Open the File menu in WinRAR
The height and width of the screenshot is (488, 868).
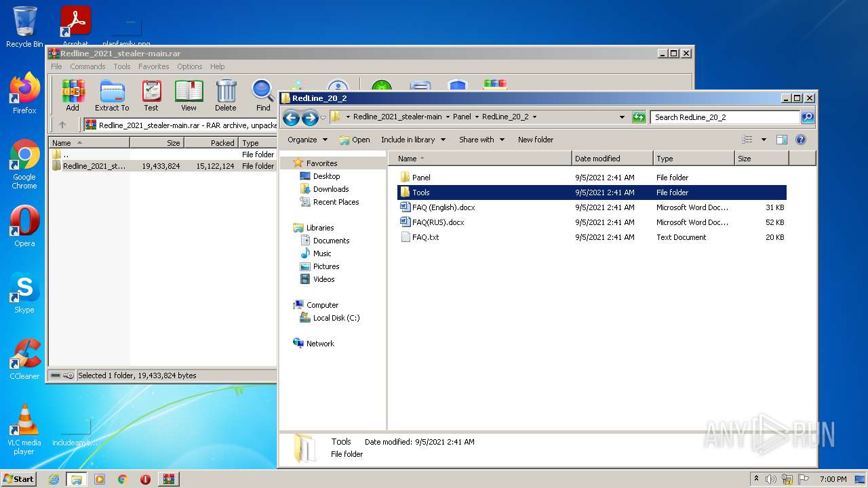point(56,66)
